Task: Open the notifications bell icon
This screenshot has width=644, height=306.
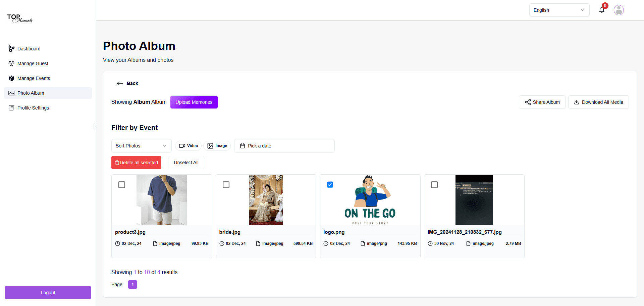Action: (602, 10)
